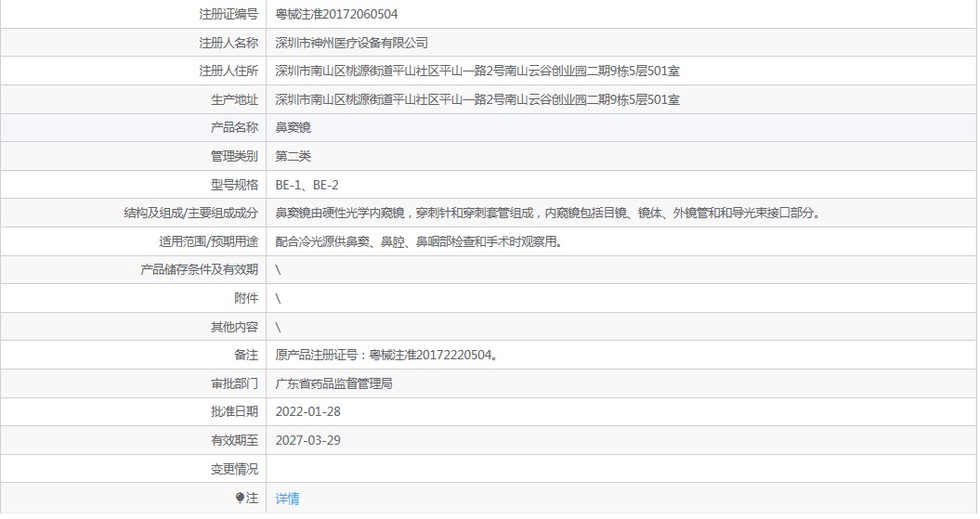This screenshot has height=519, width=980.
Task: Click the 产品储存条件及有效期 row label
Action: coord(199,270)
